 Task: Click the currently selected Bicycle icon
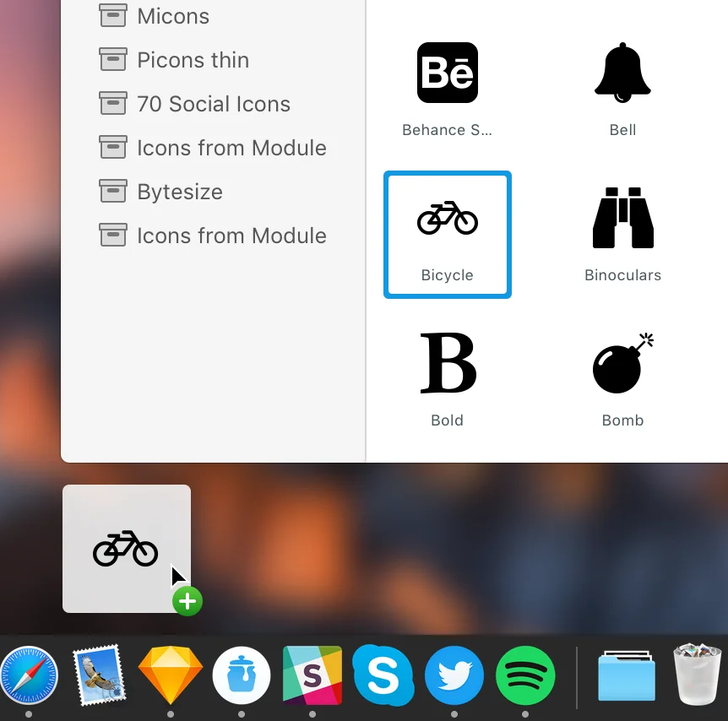(x=447, y=218)
